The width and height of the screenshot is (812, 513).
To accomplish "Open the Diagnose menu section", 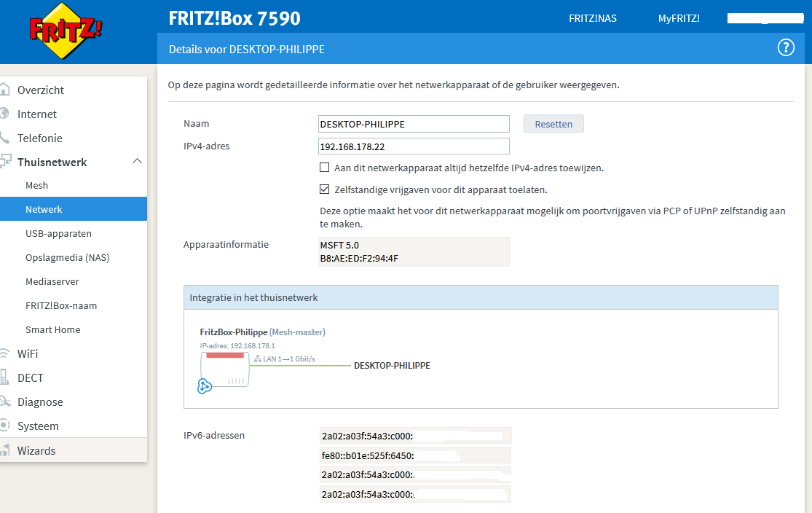I will tap(40, 402).
